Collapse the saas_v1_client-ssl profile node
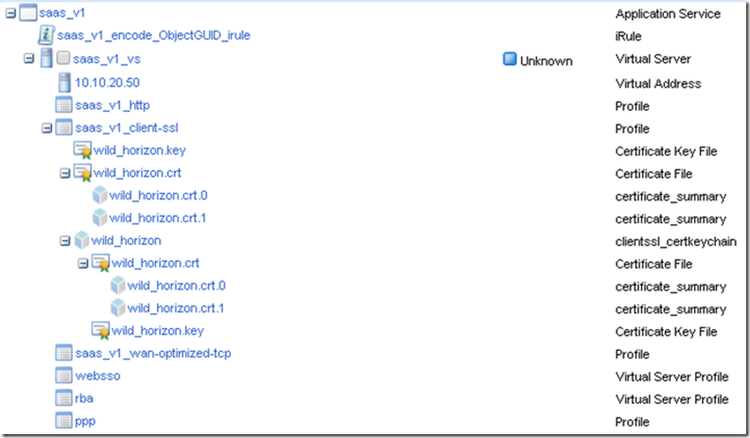The width and height of the screenshot is (750, 438). pos(47,128)
